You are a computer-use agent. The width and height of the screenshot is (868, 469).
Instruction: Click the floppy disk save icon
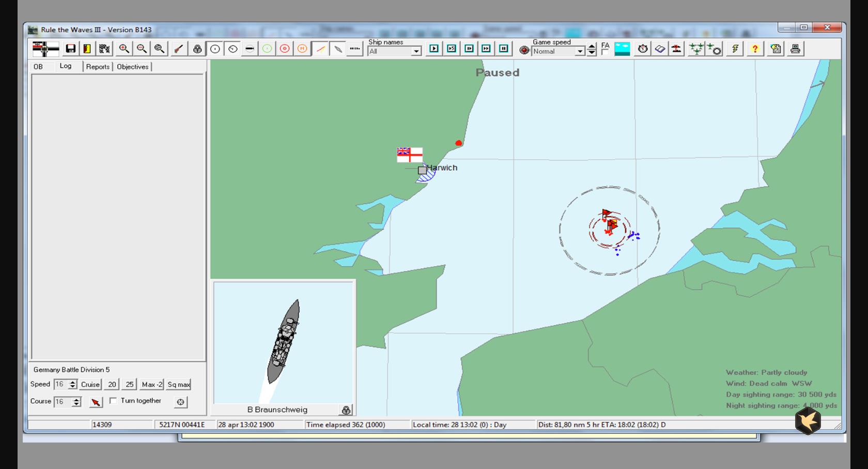tap(71, 49)
